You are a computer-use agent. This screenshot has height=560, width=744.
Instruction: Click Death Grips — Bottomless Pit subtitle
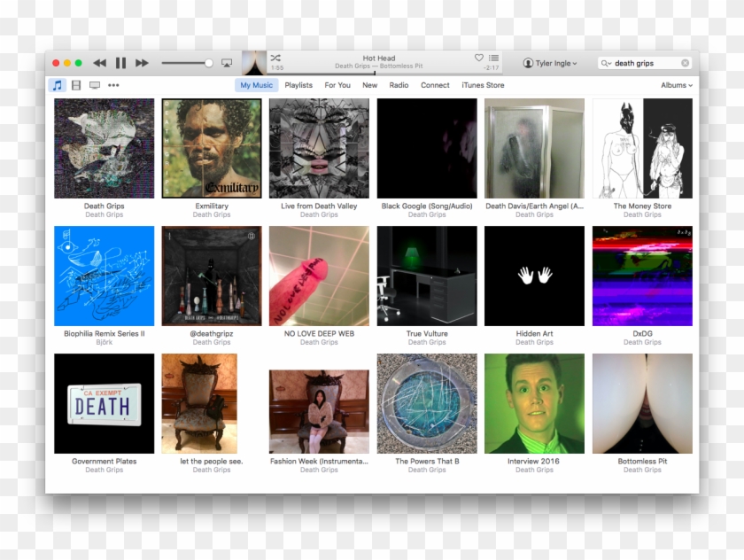[x=379, y=66]
